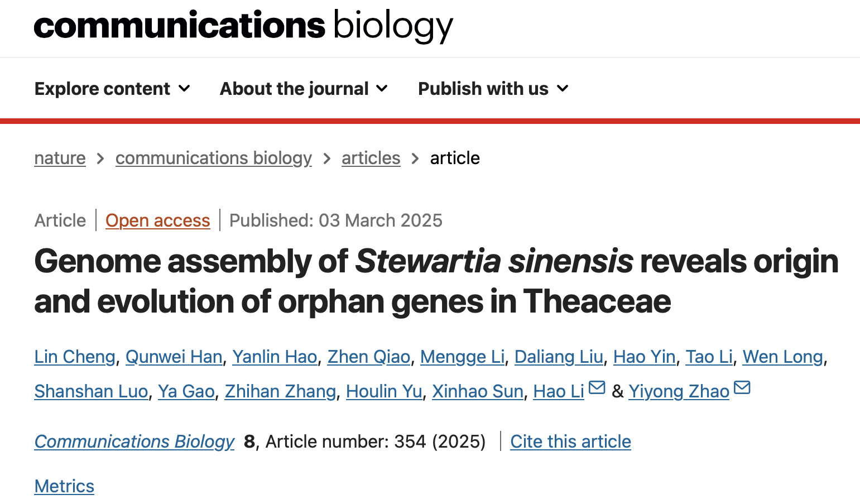The image size is (860, 504).
Task: Click the envelope icon beside Yiyong Zhao
Action: [x=742, y=387]
